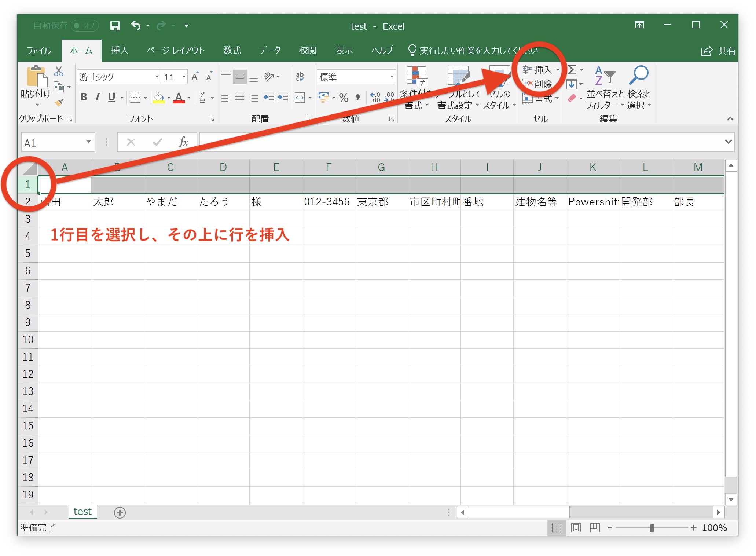Toggle the AutoSave switch
This screenshot has width=756, height=556.
[x=84, y=26]
